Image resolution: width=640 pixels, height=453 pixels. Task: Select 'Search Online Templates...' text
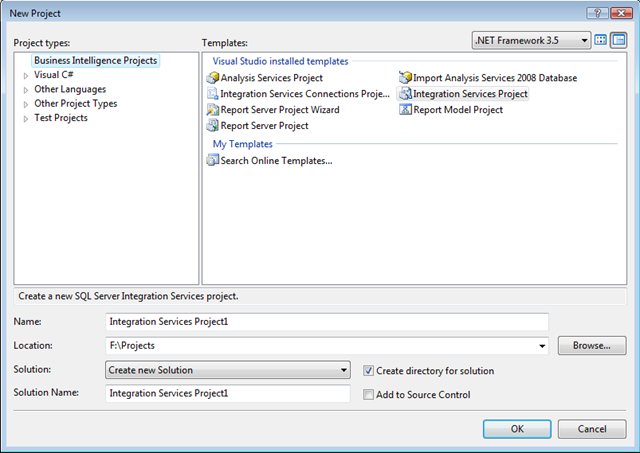pyautogui.click(x=276, y=160)
